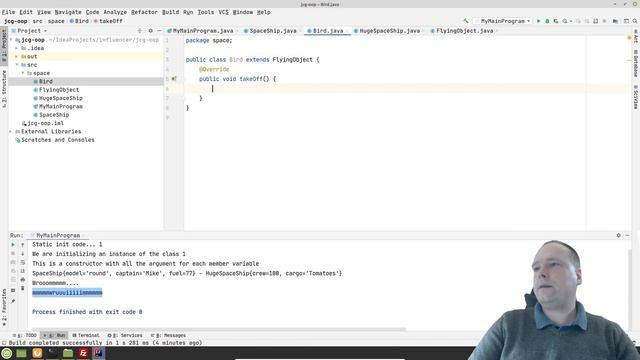Hide the Run tool window
640x360 pixels.
(x=627, y=235)
